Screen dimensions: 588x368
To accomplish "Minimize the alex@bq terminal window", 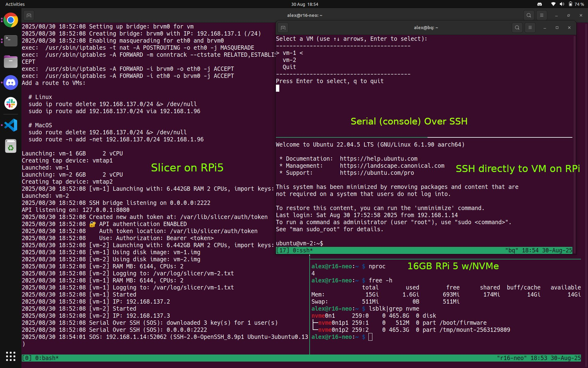I will click(x=545, y=28).
